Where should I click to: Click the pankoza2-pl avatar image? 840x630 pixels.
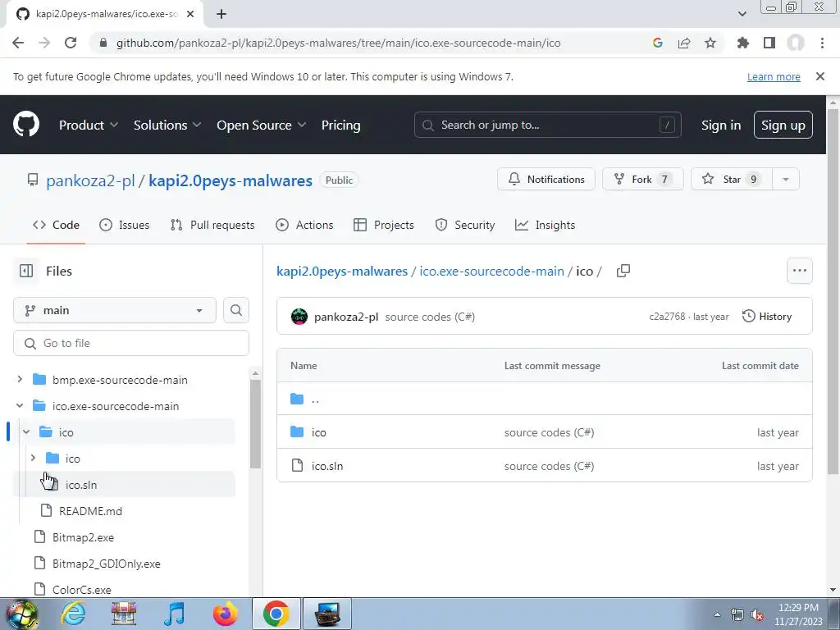[299, 317]
